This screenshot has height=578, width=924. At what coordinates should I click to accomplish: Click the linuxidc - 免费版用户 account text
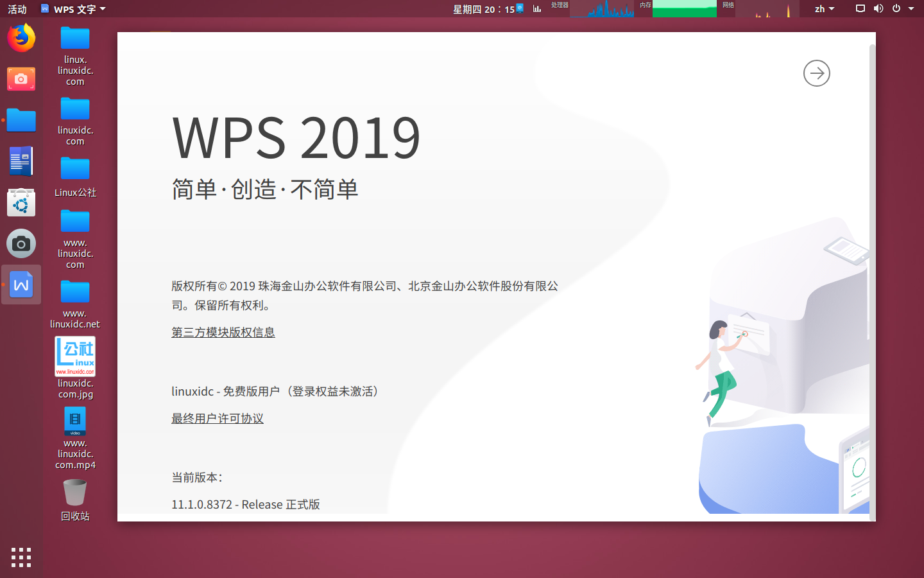(x=277, y=391)
